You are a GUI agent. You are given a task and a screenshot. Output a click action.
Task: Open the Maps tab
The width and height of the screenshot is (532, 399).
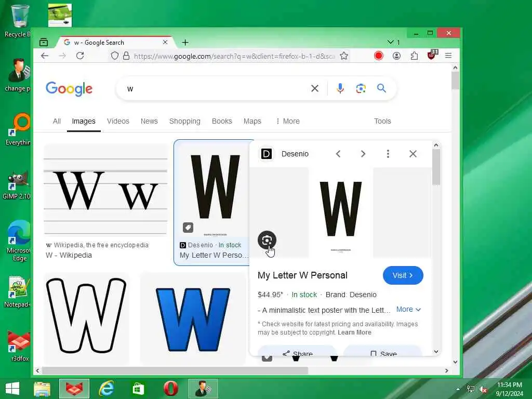[252, 121]
